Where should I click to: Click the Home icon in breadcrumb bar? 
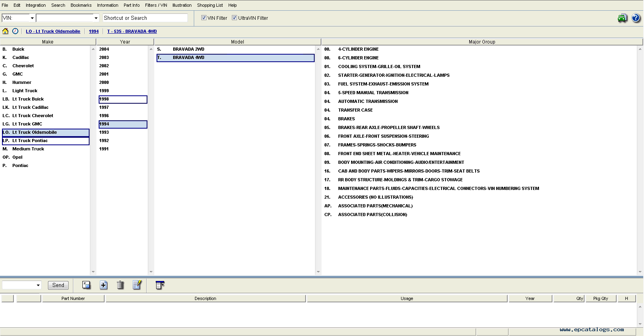[x=6, y=31]
